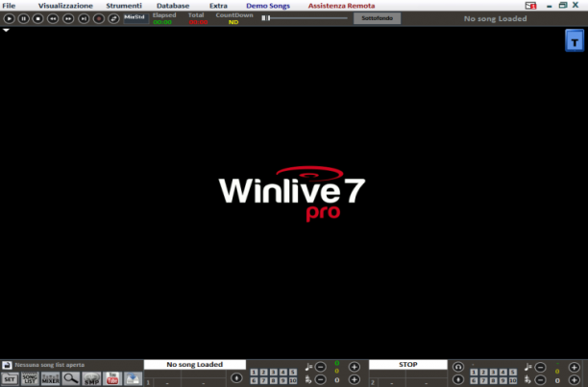This screenshot has height=387, width=588.
Task: Raise deck 1 transpose with plus button
Action: pyautogui.click(x=354, y=379)
